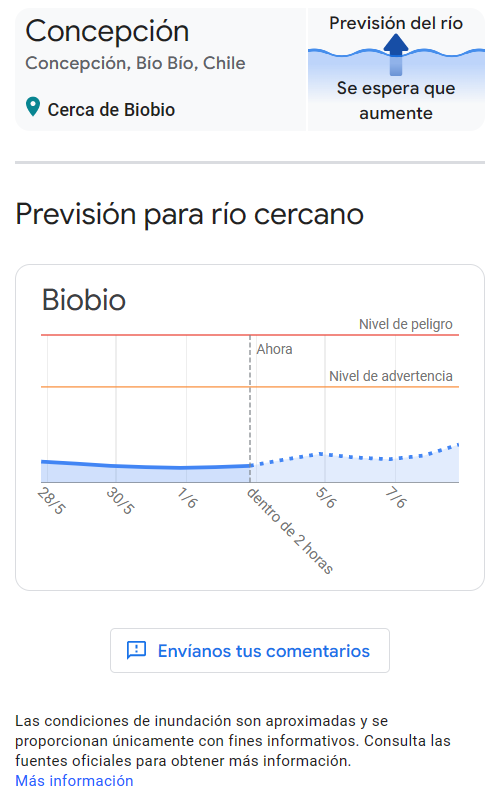Screen dimensions: 493x805
Task: Click the feedback speech bubble icon
Action: coord(137,650)
